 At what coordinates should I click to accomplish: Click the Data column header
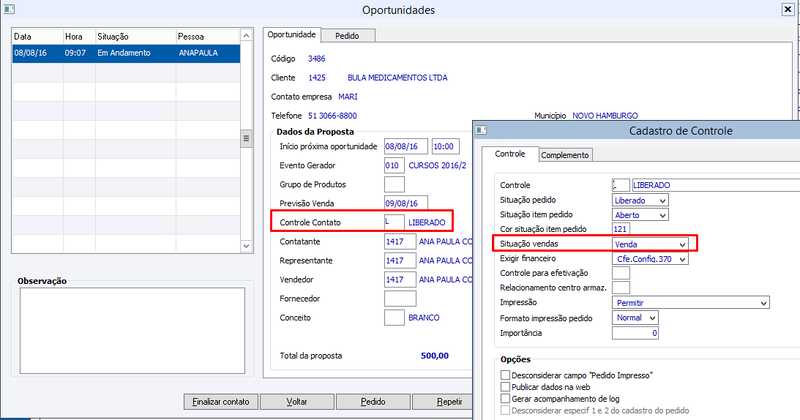coord(37,37)
